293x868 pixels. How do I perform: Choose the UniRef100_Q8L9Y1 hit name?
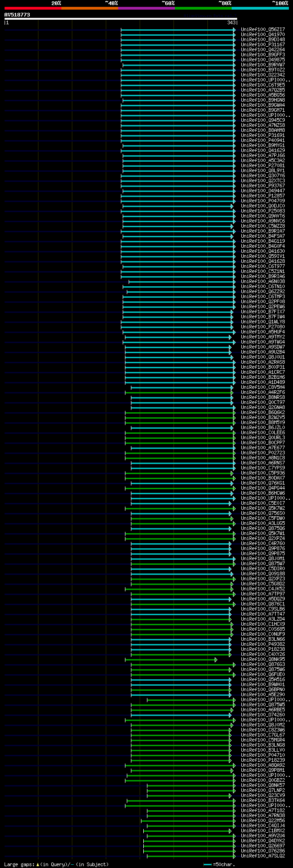263,170
